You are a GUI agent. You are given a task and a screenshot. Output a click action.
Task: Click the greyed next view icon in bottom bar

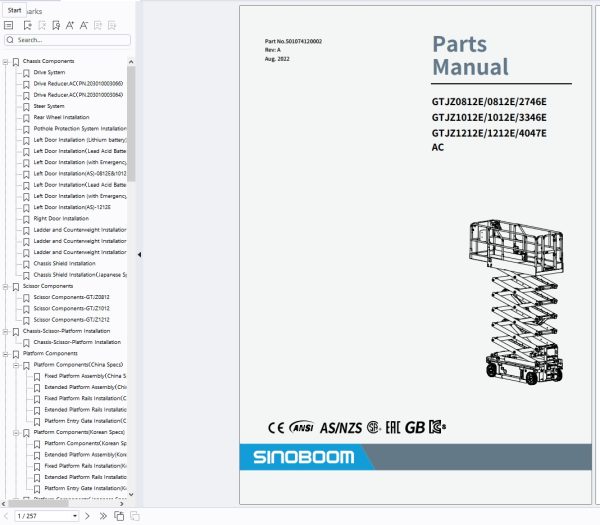[x=135, y=516]
